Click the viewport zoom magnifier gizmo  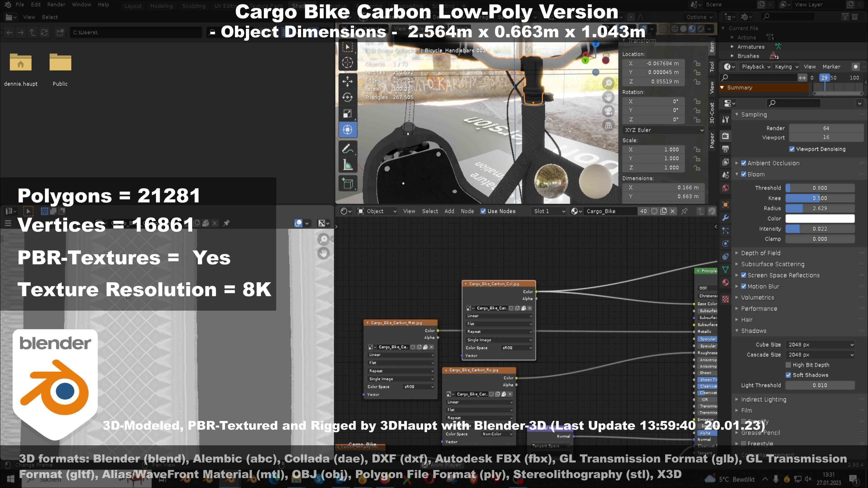pos(608,83)
